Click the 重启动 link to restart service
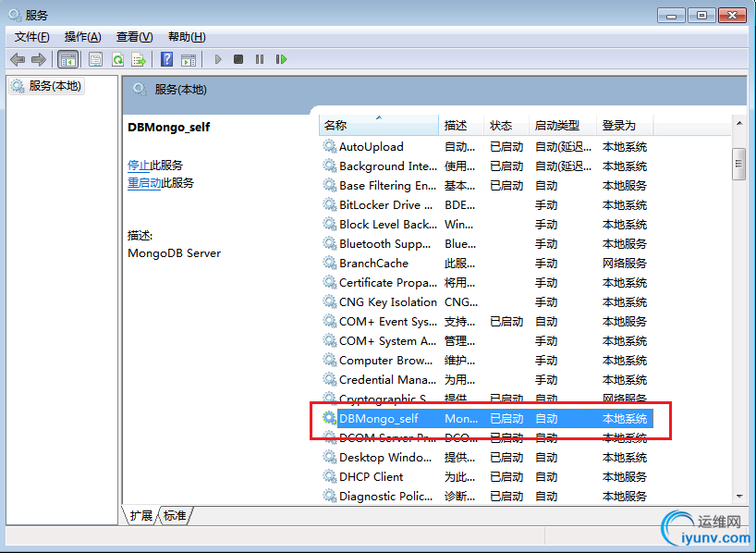 [144, 183]
